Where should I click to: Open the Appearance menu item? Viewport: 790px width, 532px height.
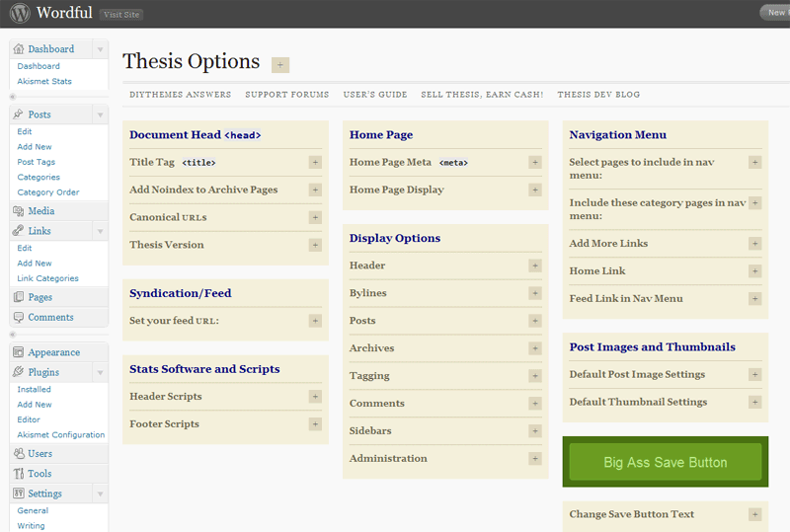(53, 352)
